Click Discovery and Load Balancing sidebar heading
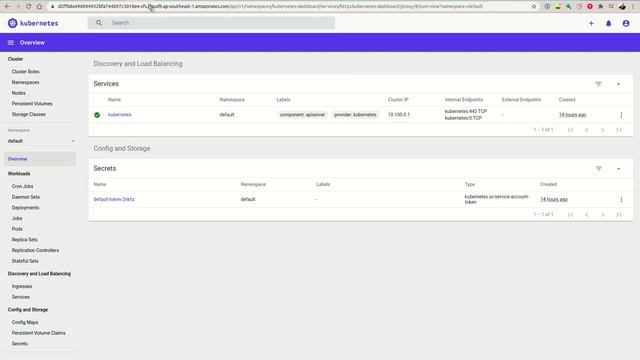This screenshot has width=640, height=360. coord(39,274)
